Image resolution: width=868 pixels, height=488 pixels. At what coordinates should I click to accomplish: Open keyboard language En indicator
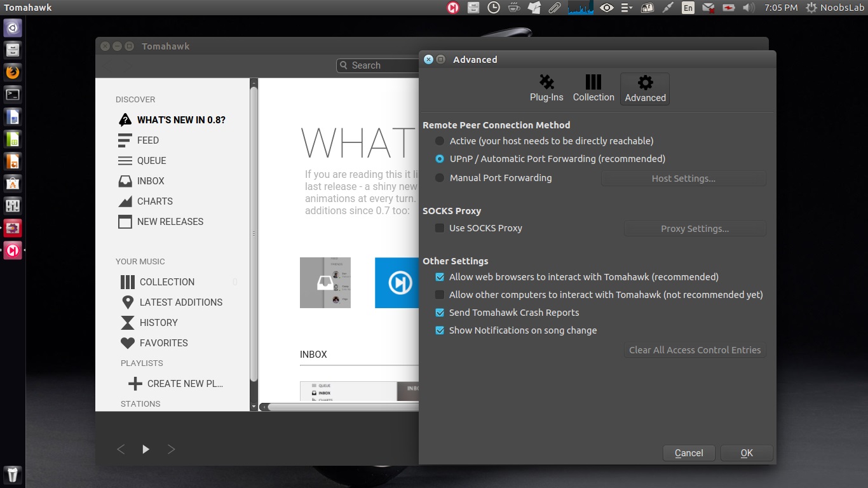point(688,8)
